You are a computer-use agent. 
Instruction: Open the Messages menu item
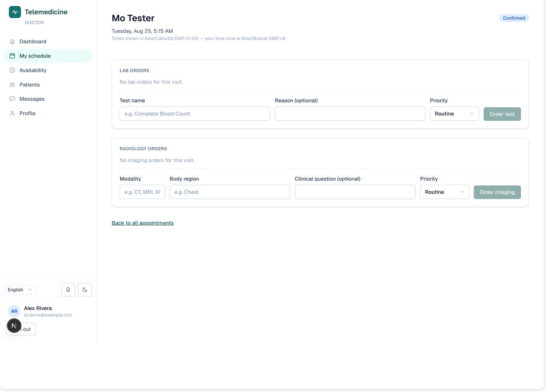click(x=48, y=99)
